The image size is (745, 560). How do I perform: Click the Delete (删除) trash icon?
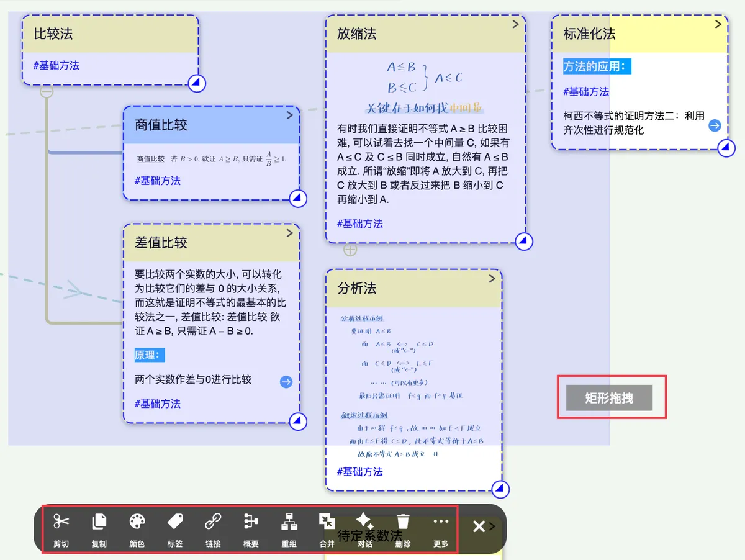pos(403,522)
